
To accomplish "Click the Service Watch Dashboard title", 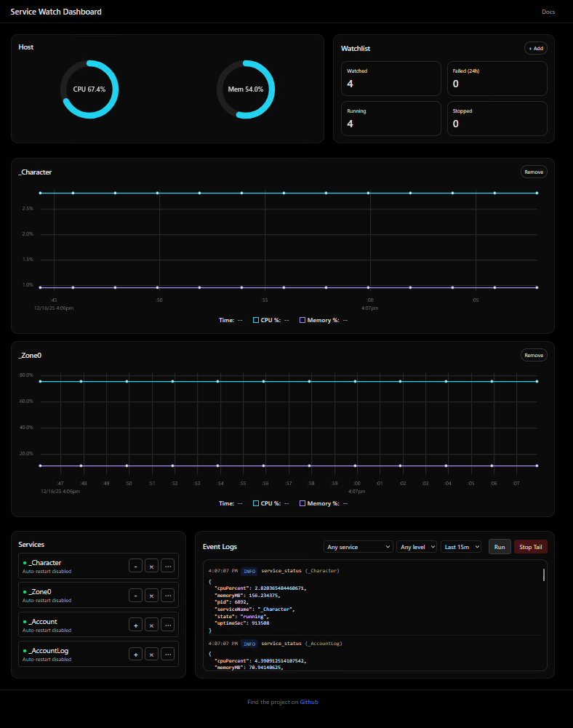I will (x=56, y=12).
